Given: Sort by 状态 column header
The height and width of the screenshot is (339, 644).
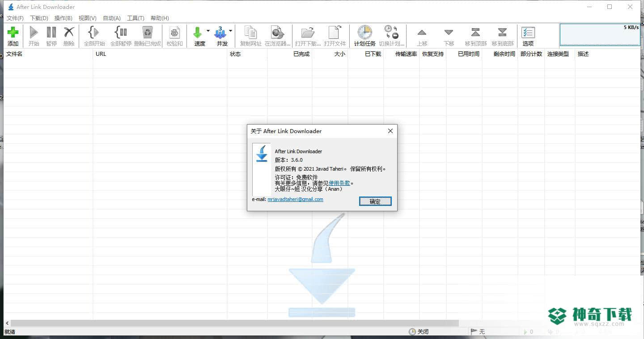Looking at the screenshot, I should (247, 54).
